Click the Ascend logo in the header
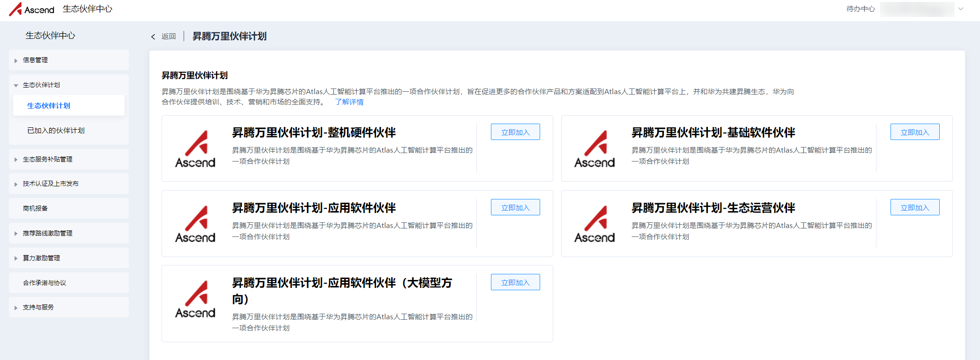The width and height of the screenshot is (980, 360). pyautogui.click(x=31, y=9)
